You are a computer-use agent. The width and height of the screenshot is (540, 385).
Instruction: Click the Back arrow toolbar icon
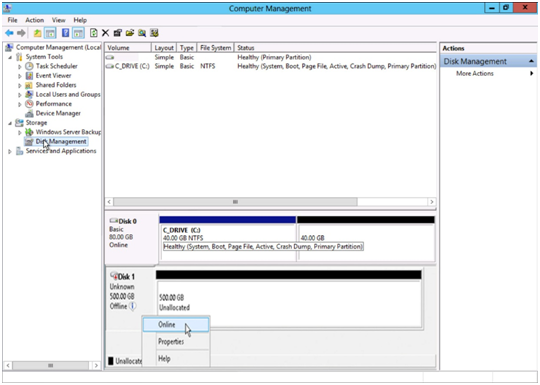coord(9,33)
